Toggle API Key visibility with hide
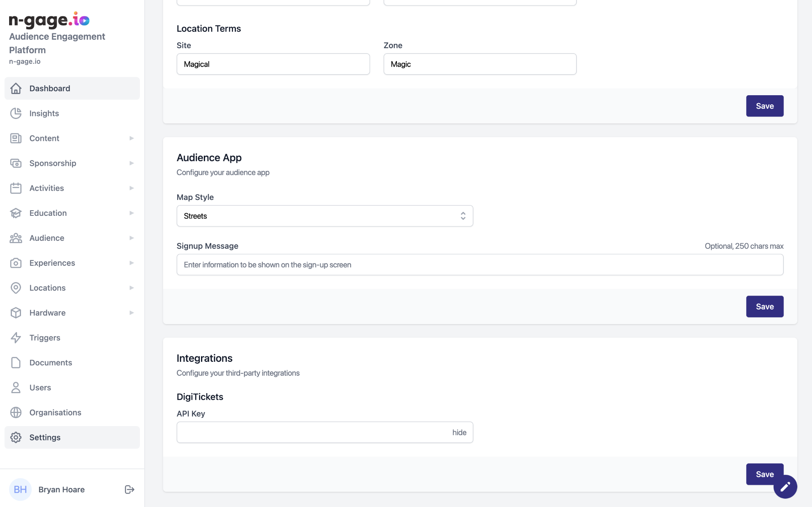Image resolution: width=812 pixels, height=507 pixels. tap(459, 432)
